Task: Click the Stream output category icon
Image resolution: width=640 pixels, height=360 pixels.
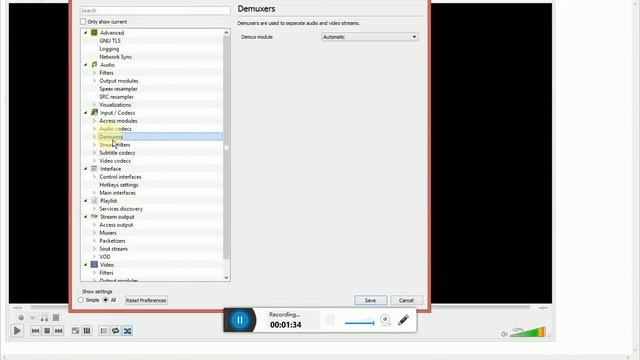Action: (94, 217)
